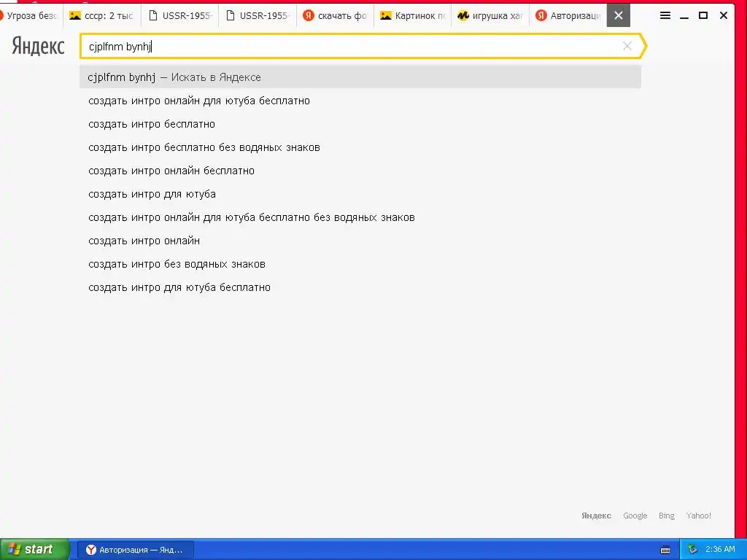The image size is (747, 560).
Task: Switch to the 'Картинок по' tab
Action: pyautogui.click(x=413, y=16)
